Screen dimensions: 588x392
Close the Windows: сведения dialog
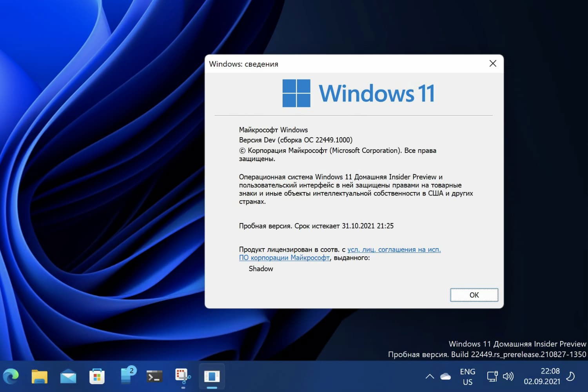coord(493,64)
